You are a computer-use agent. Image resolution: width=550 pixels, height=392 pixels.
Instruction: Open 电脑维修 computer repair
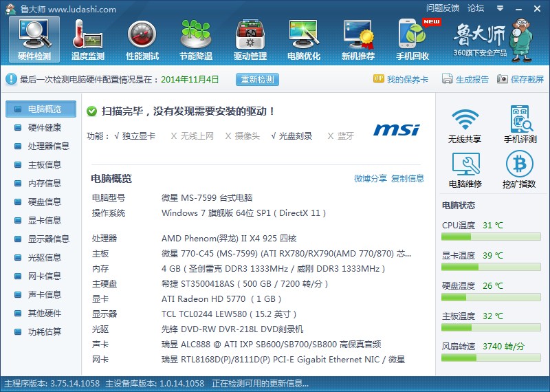[x=465, y=170]
